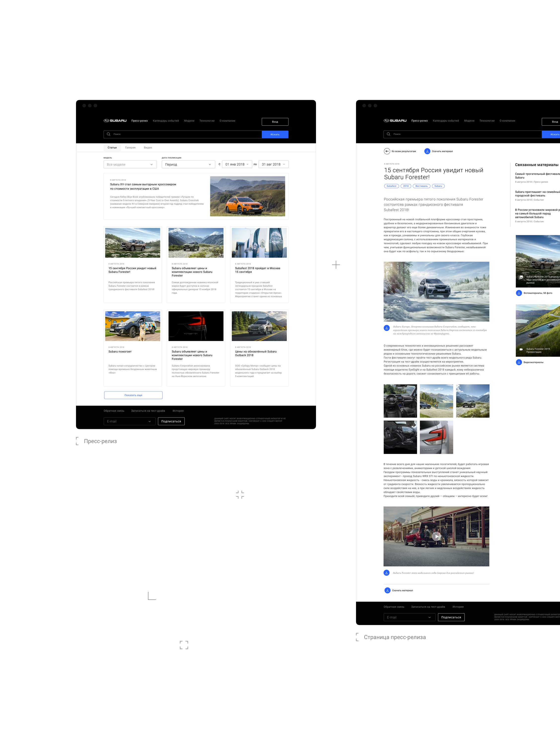Open card Subafest 2018 пройдет в Москве 15 сентября
Screen dimensions: 560x745
tap(259, 264)
